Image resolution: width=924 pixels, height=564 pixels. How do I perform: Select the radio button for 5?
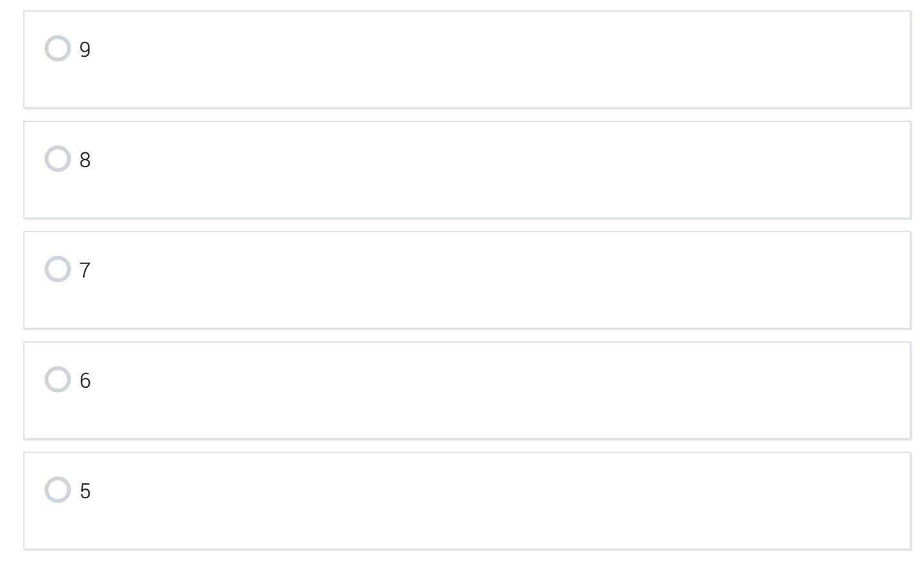57,490
